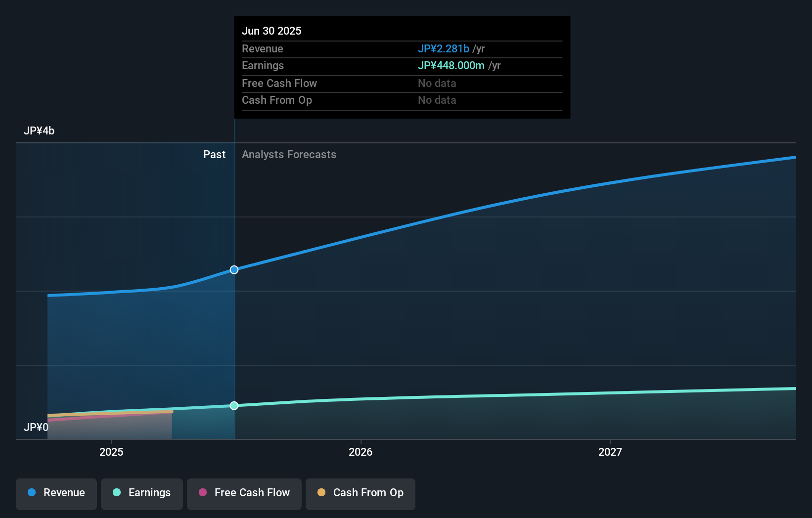
Task: Toggle the Free Cash Flow legend button
Action: (244, 494)
